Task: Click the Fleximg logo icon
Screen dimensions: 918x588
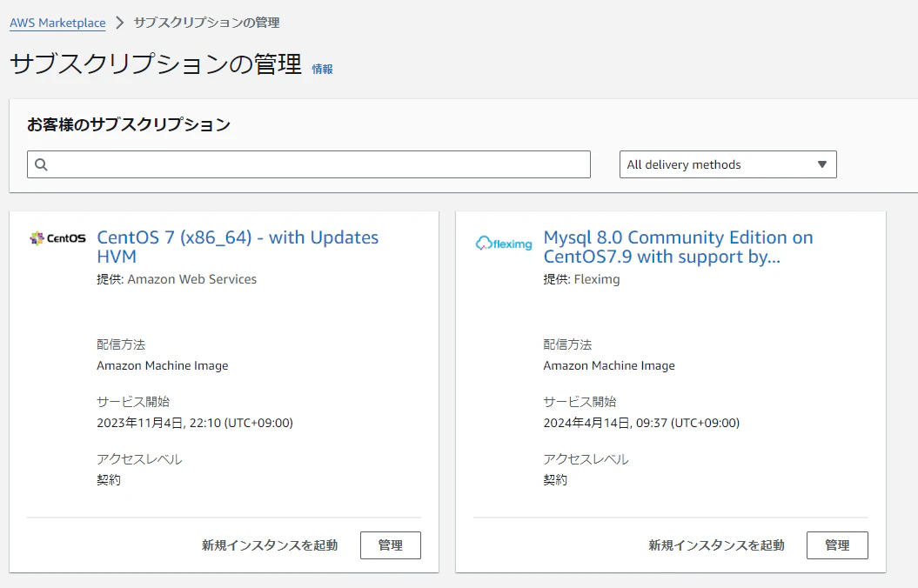Action: pyautogui.click(x=504, y=244)
